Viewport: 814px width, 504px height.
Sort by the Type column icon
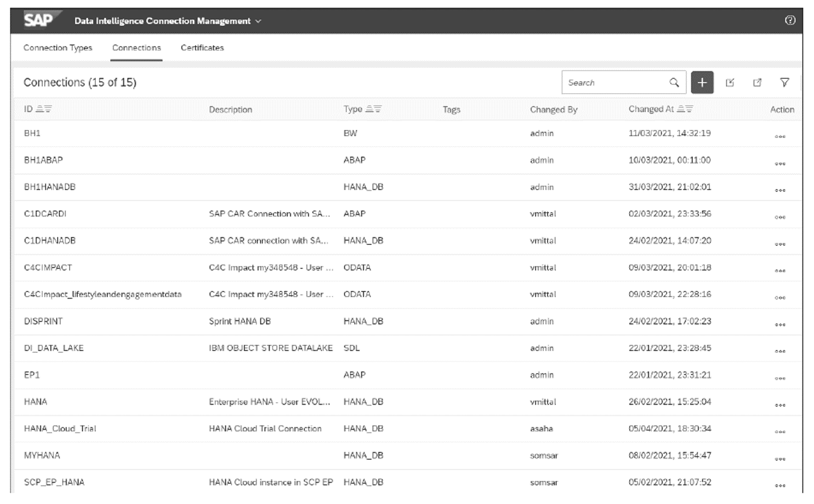[373, 109]
